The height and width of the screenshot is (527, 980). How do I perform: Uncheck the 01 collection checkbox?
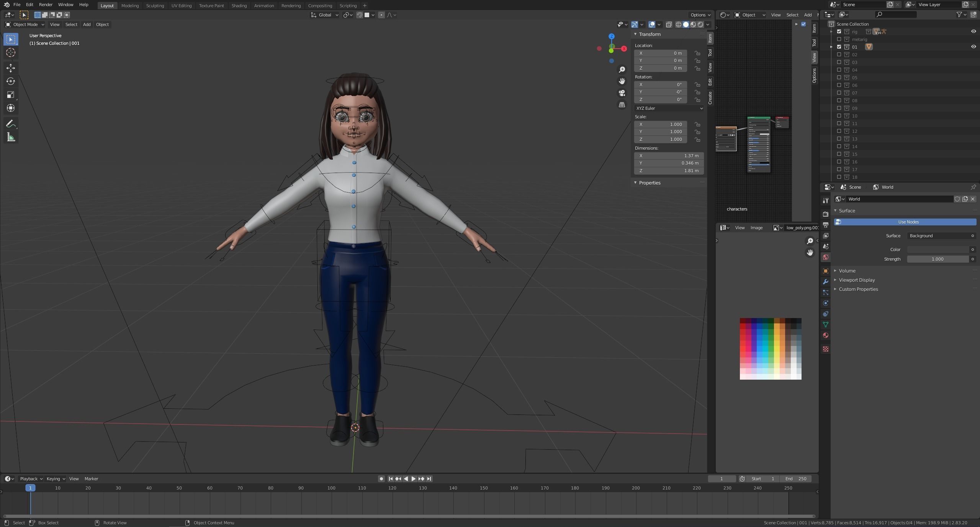839,47
